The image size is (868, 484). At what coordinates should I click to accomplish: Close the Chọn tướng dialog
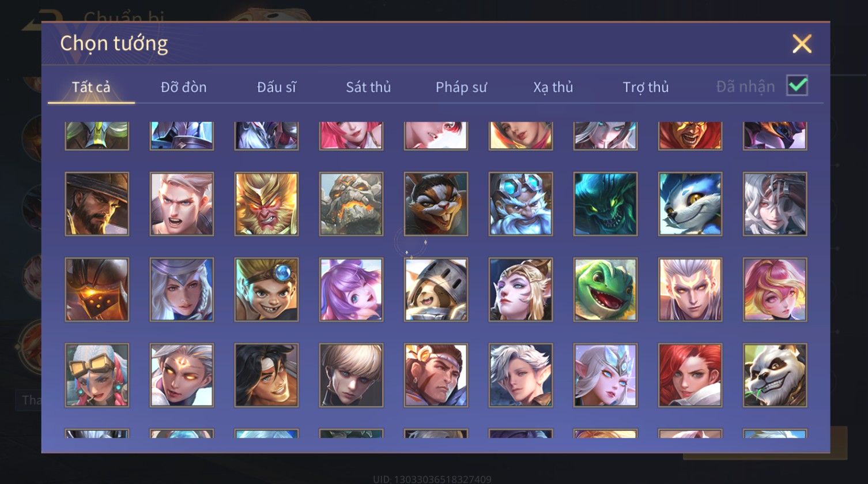802,44
